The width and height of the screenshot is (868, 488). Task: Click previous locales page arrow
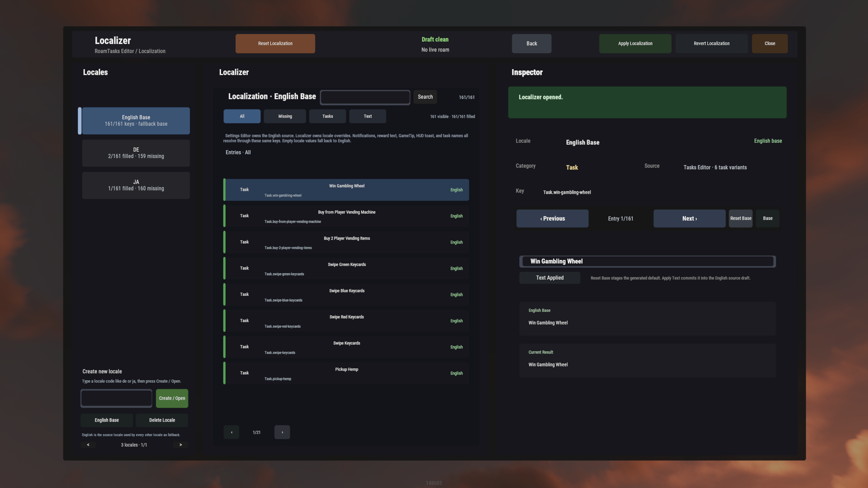tap(88, 445)
